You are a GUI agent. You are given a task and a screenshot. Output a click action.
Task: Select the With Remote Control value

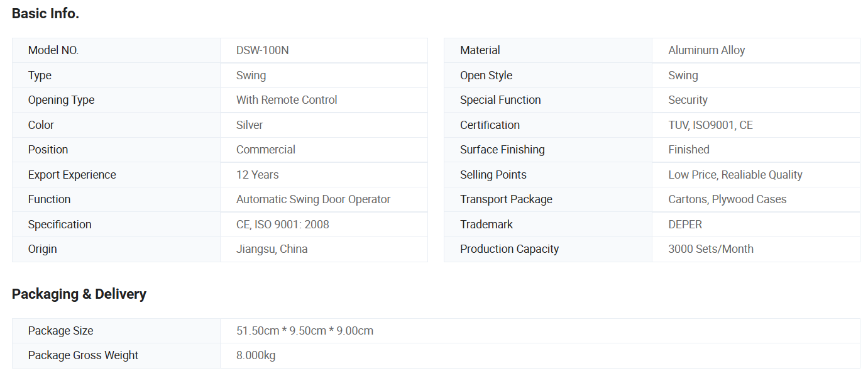click(x=287, y=100)
